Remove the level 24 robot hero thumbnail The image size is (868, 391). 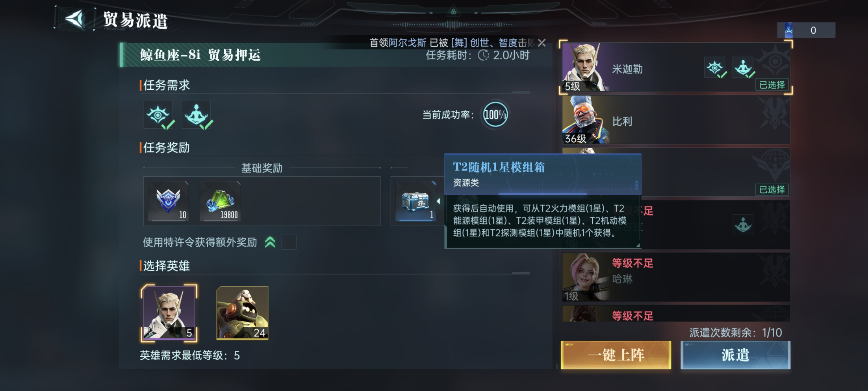[242, 313]
